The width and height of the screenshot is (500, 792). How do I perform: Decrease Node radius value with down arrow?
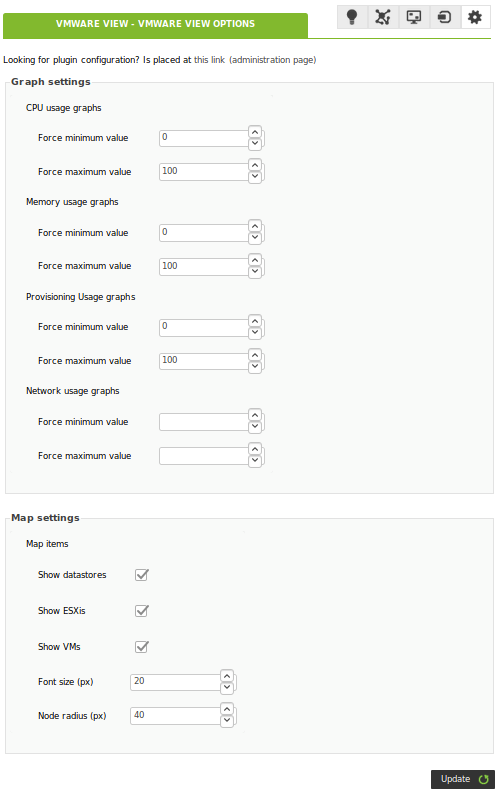(x=227, y=720)
